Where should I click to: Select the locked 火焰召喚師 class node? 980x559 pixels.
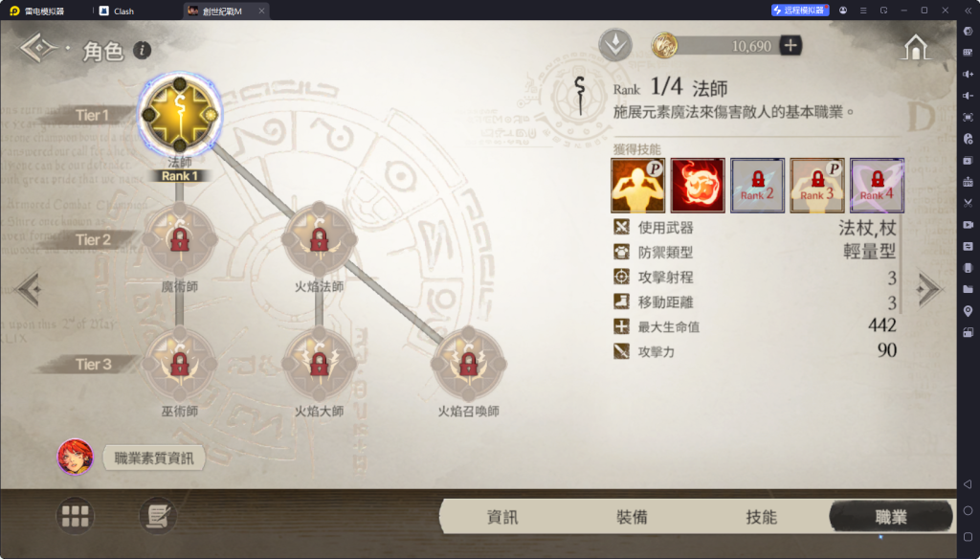(468, 364)
